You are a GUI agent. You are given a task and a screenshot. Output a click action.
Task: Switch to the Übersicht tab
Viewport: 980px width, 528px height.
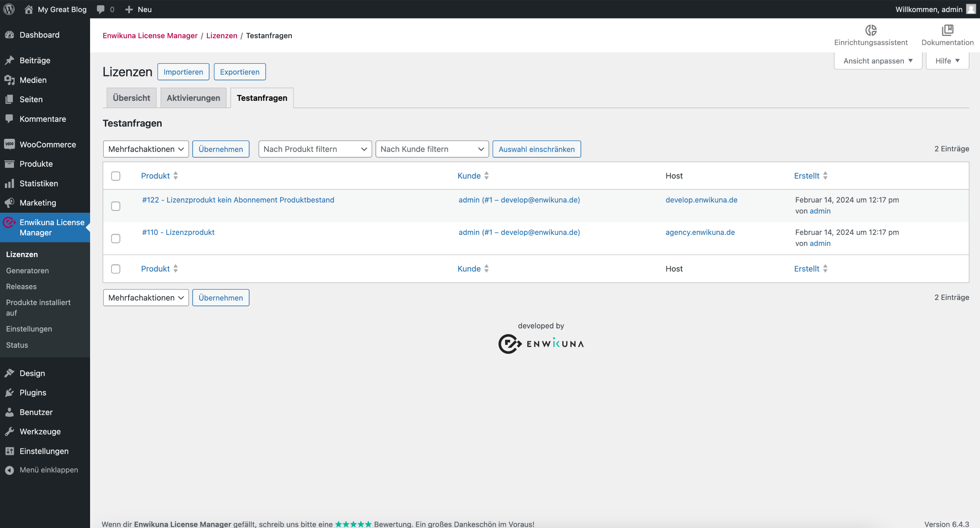132,98
